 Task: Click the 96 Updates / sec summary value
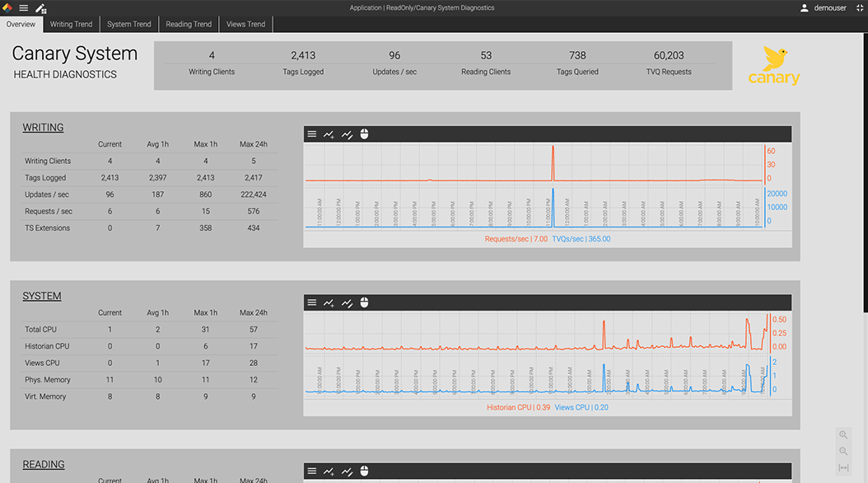click(394, 55)
